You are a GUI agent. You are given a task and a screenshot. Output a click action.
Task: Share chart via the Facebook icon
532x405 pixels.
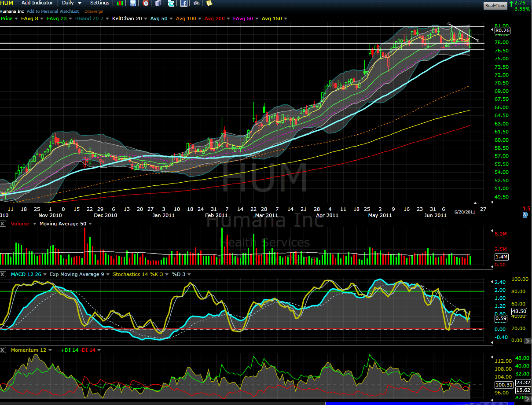point(184,3)
